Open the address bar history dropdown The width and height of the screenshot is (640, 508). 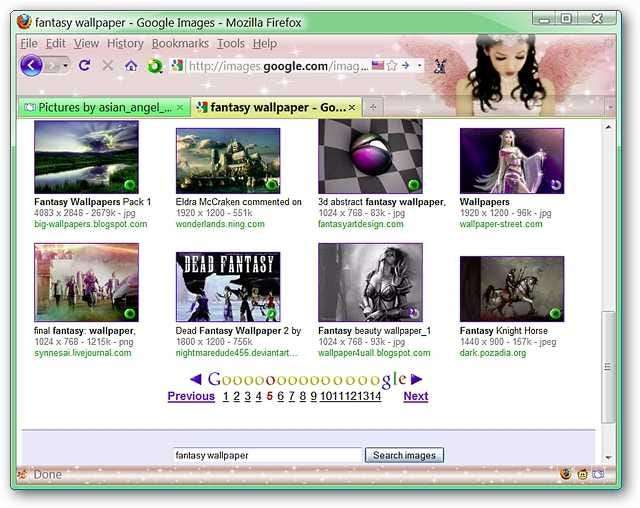419,66
